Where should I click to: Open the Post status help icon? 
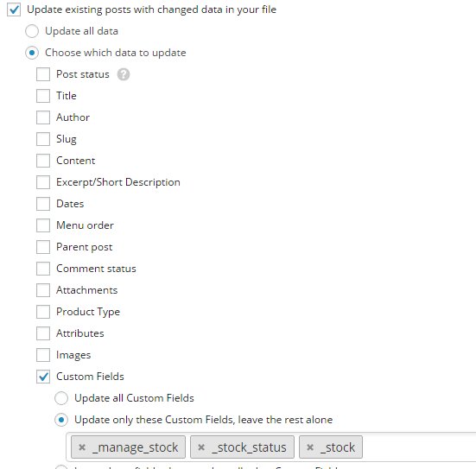[124, 74]
